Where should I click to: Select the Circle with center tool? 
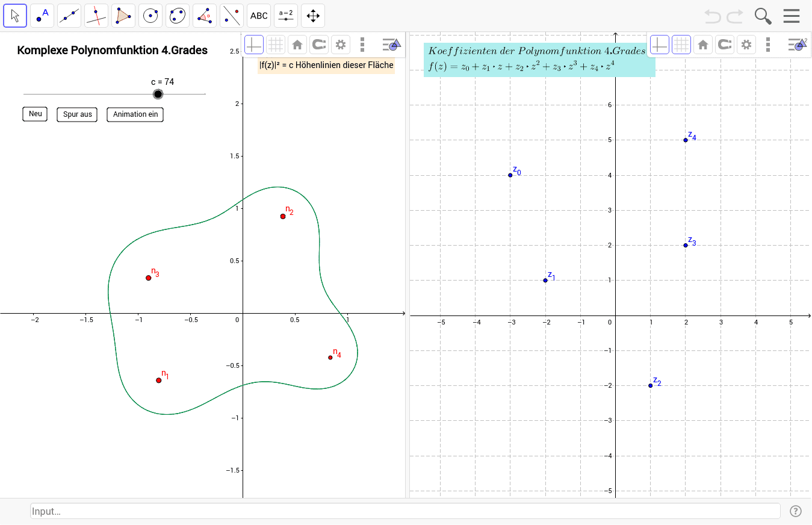click(150, 16)
